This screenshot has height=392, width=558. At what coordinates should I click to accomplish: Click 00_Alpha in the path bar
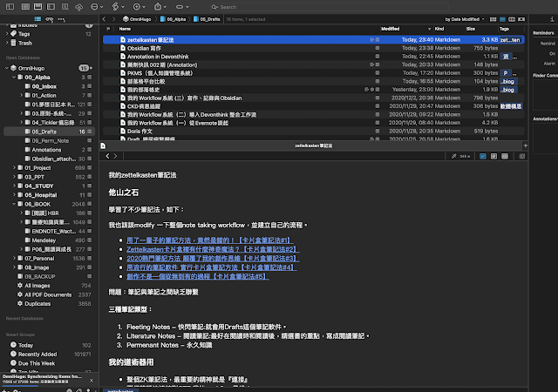click(173, 19)
